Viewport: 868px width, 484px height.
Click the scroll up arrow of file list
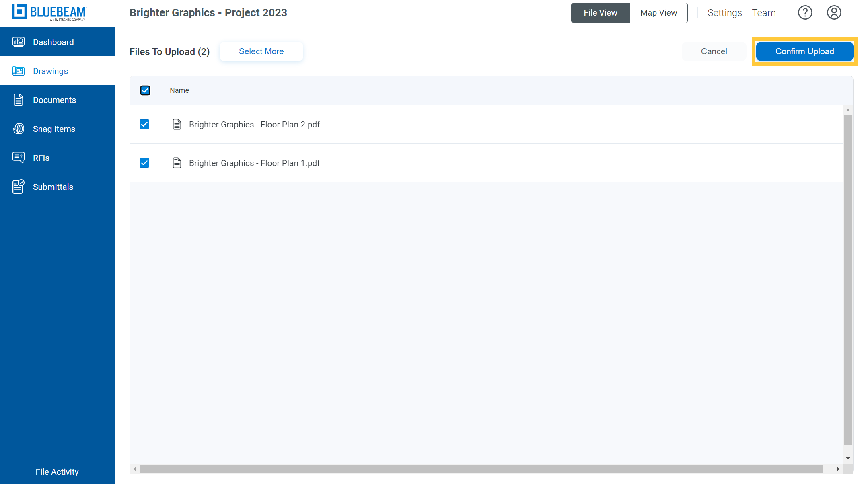(848, 110)
